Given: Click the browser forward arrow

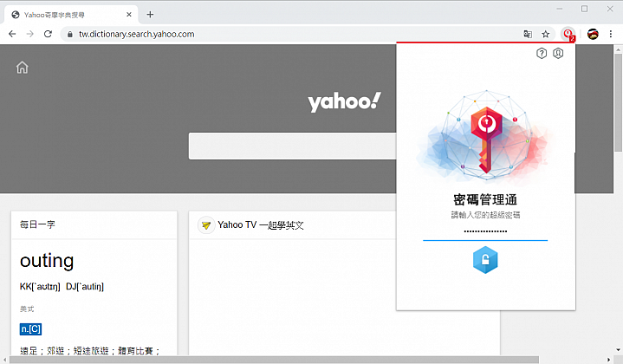Looking at the screenshot, I should [x=29, y=34].
